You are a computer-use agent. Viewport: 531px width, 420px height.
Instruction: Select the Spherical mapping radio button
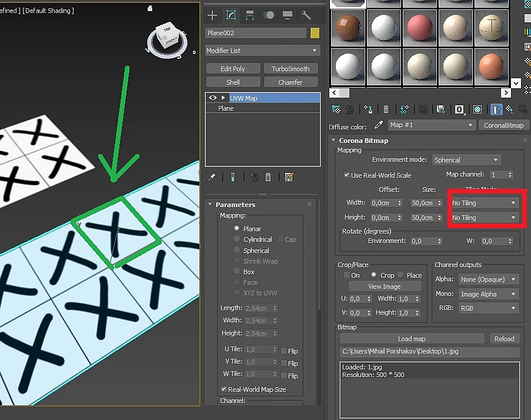[237, 250]
